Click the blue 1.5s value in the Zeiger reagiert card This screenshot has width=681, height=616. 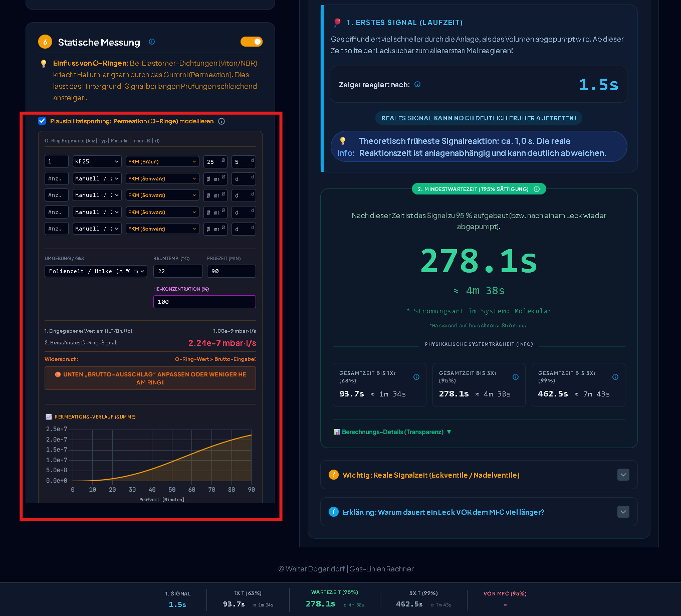(599, 85)
